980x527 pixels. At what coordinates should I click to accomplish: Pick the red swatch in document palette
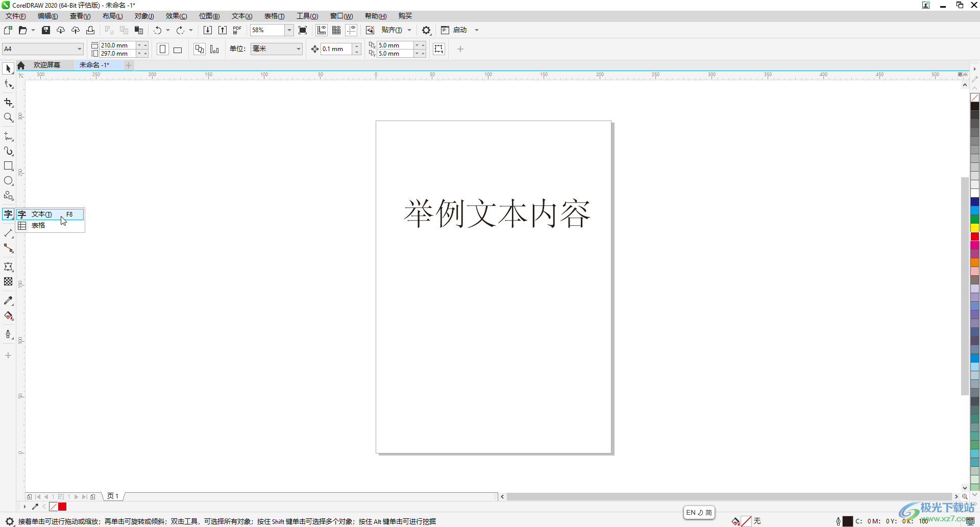click(x=62, y=507)
